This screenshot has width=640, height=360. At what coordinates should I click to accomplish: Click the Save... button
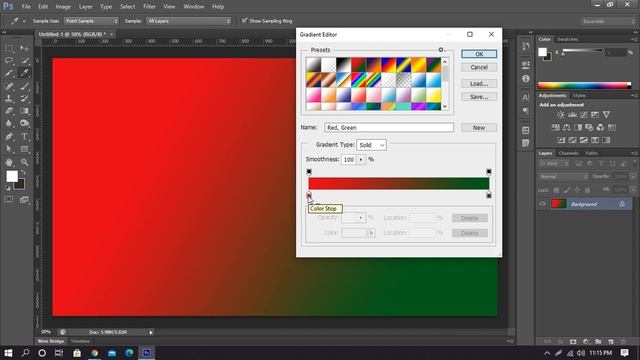pyautogui.click(x=479, y=97)
